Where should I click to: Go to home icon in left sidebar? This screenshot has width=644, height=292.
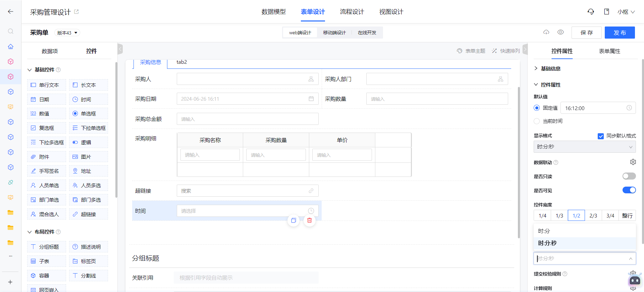[11, 47]
